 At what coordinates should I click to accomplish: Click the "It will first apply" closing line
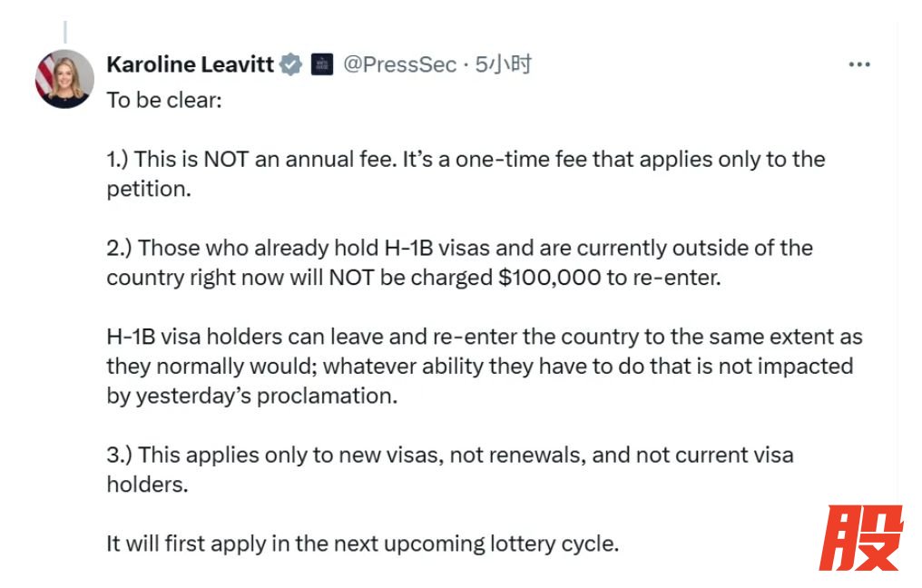point(362,544)
